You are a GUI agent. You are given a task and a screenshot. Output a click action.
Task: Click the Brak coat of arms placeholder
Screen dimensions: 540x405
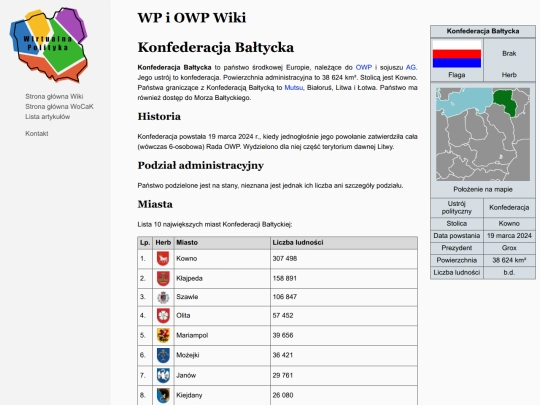(x=509, y=54)
